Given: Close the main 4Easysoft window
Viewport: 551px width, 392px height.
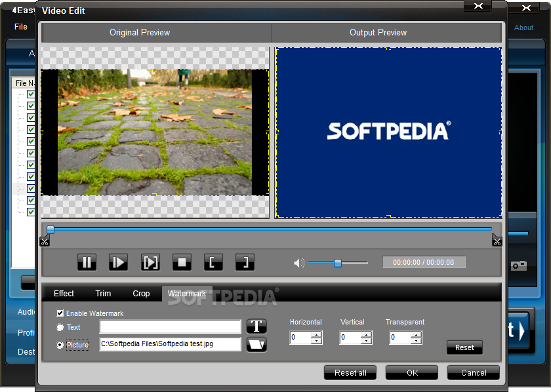Looking at the screenshot, I should (x=526, y=8).
